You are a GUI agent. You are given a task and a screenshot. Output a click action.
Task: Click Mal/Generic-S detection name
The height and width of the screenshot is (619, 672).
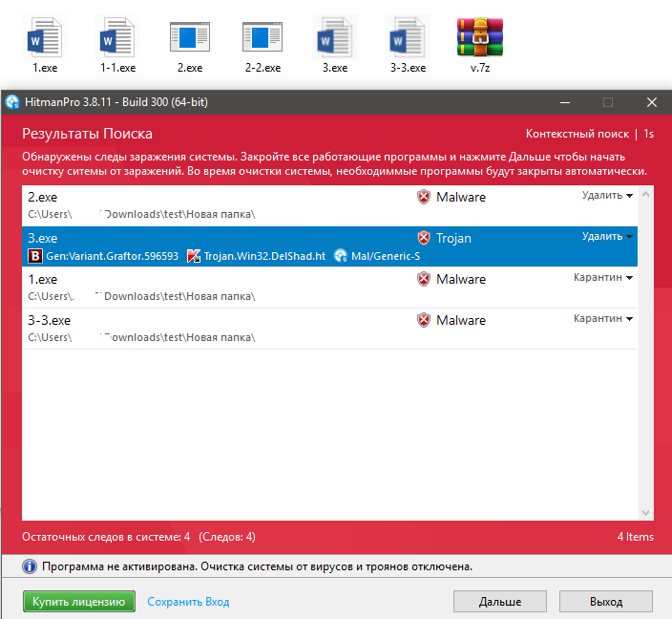(x=386, y=256)
